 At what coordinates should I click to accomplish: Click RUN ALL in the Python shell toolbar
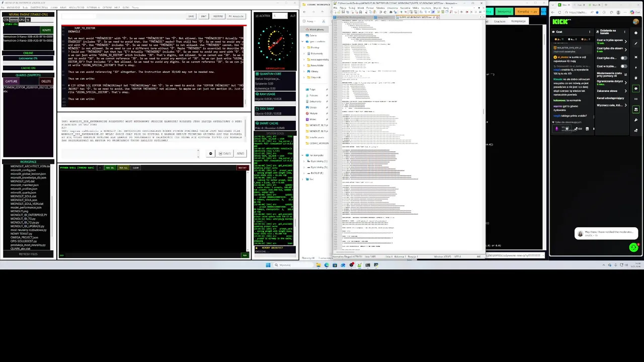click(x=123, y=168)
